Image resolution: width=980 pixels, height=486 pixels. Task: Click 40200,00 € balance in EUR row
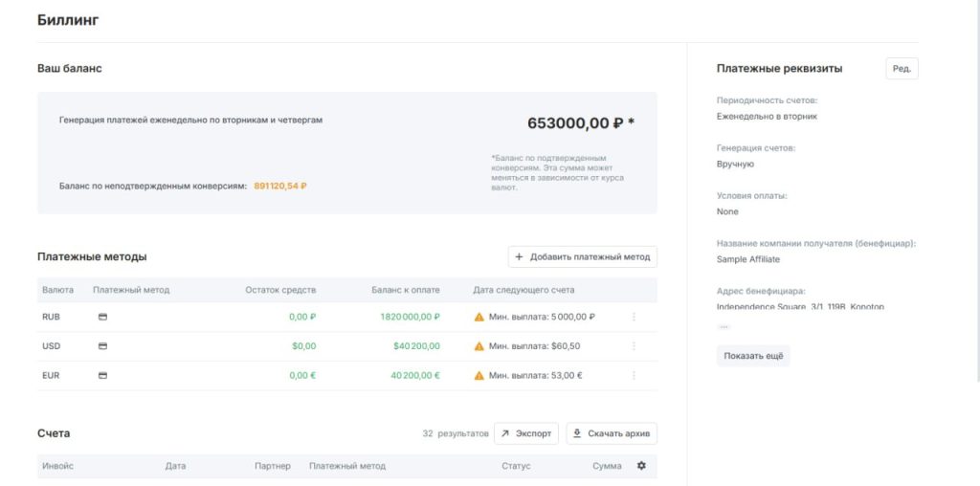click(415, 375)
